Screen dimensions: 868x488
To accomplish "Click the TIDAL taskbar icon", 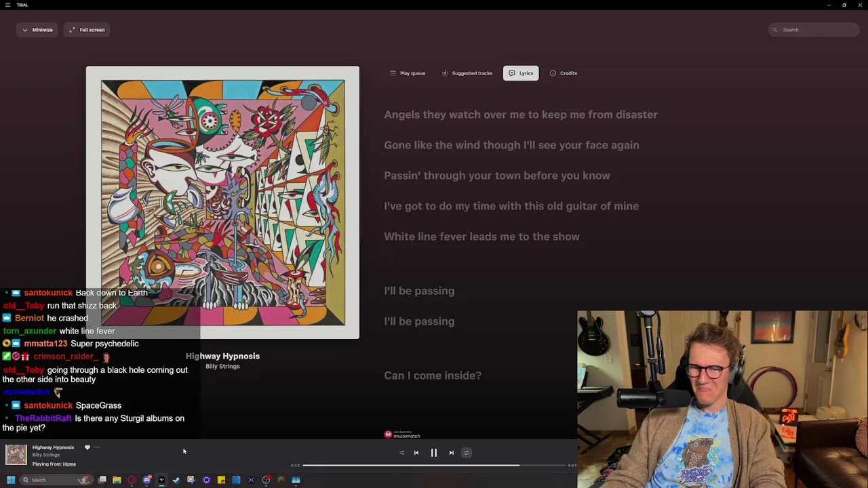I will (x=161, y=480).
